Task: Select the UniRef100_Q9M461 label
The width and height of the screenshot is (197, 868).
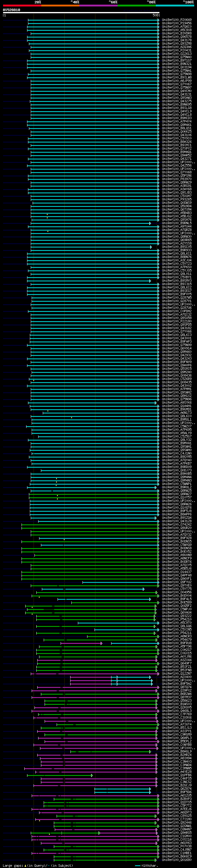Action: tap(177, 125)
